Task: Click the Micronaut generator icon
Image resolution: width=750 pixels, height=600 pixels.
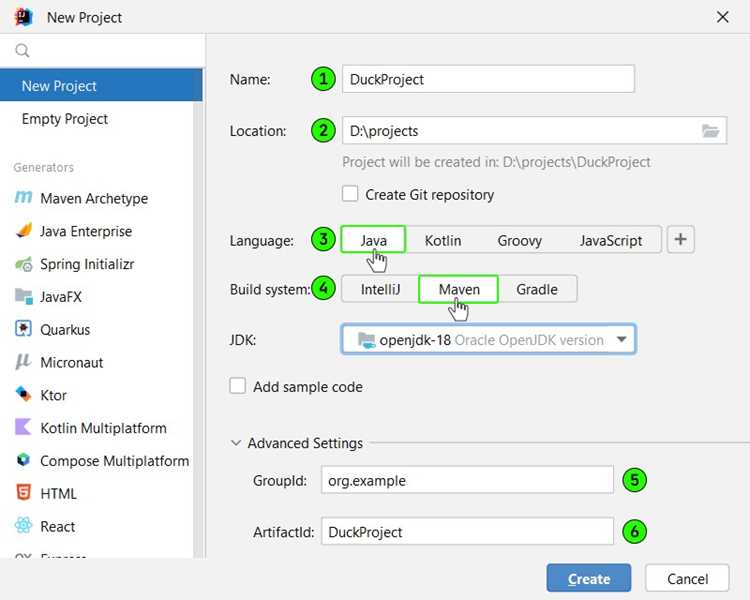Action: (x=23, y=362)
